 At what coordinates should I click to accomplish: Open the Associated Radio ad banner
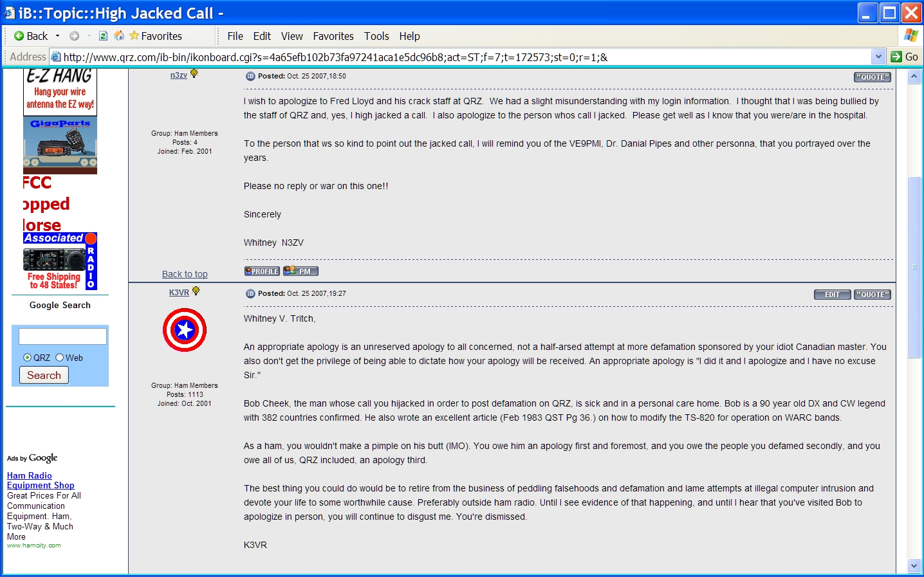click(x=60, y=261)
